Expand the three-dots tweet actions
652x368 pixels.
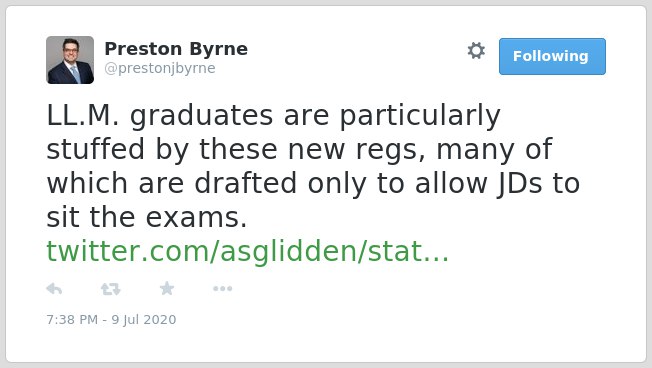[222, 289]
